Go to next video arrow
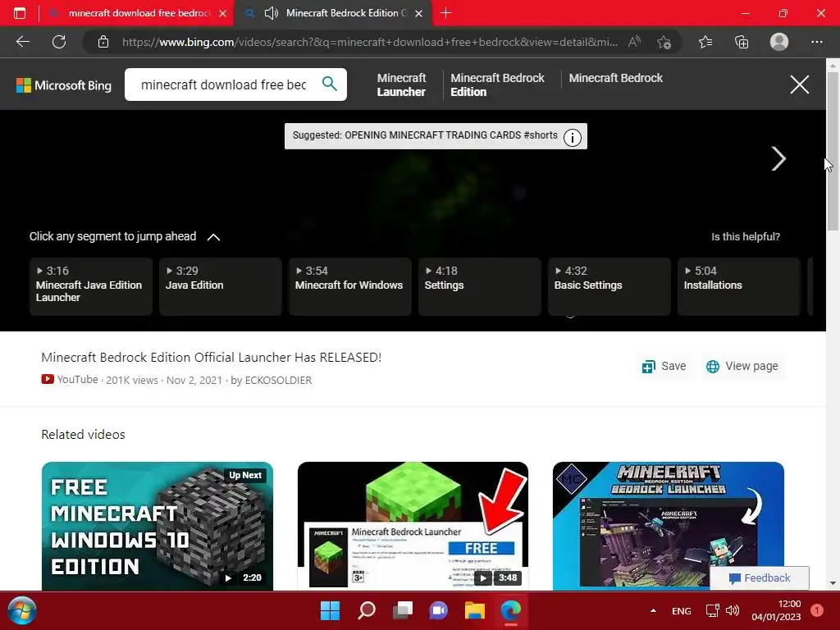Viewport: 840px width, 630px height. [778, 158]
